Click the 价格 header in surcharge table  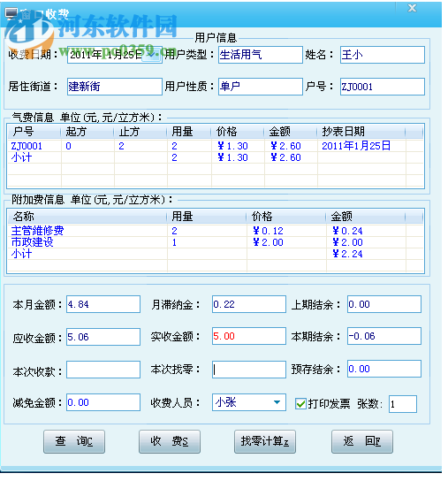[285, 217]
